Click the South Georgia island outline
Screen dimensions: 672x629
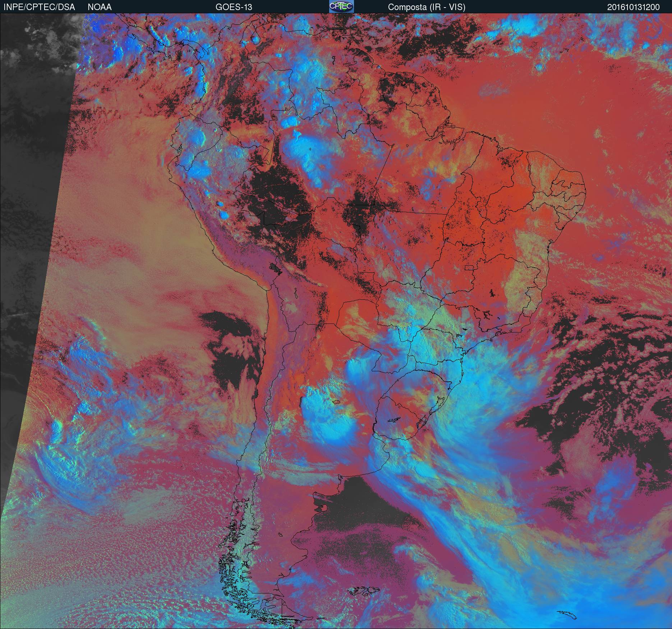[566, 614]
